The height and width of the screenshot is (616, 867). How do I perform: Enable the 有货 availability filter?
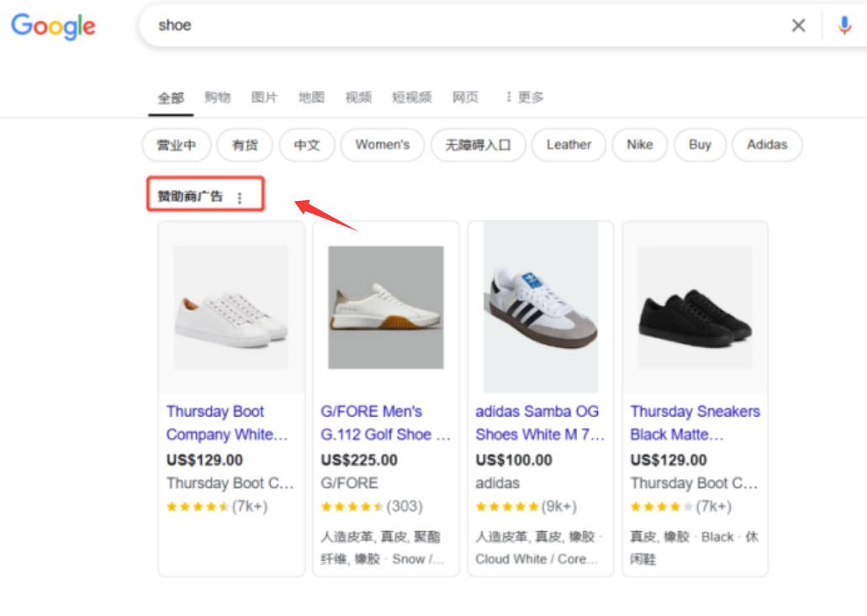point(244,145)
